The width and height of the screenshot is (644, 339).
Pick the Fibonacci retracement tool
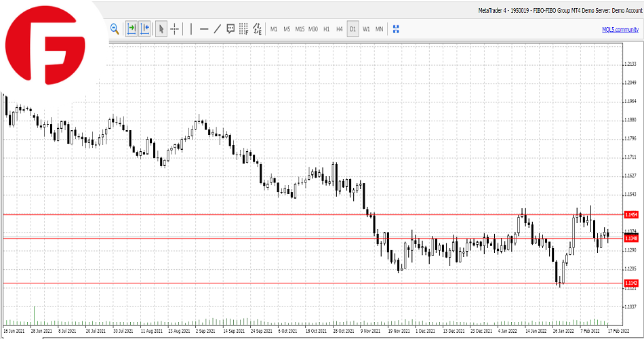pos(243,28)
